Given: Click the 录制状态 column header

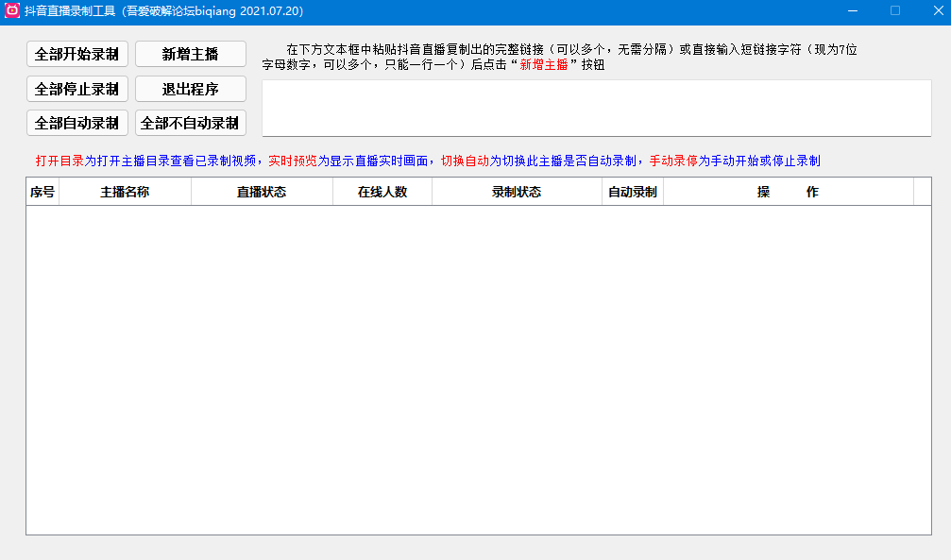Looking at the screenshot, I should [x=518, y=192].
